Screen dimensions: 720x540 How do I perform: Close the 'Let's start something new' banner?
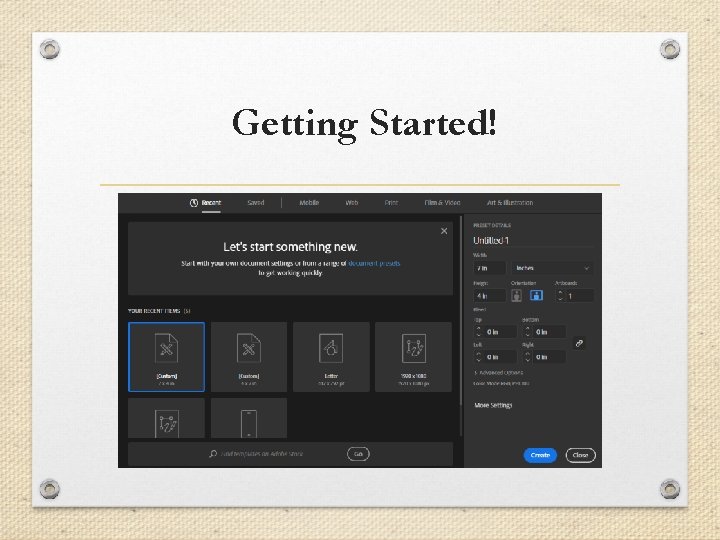click(444, 231)
